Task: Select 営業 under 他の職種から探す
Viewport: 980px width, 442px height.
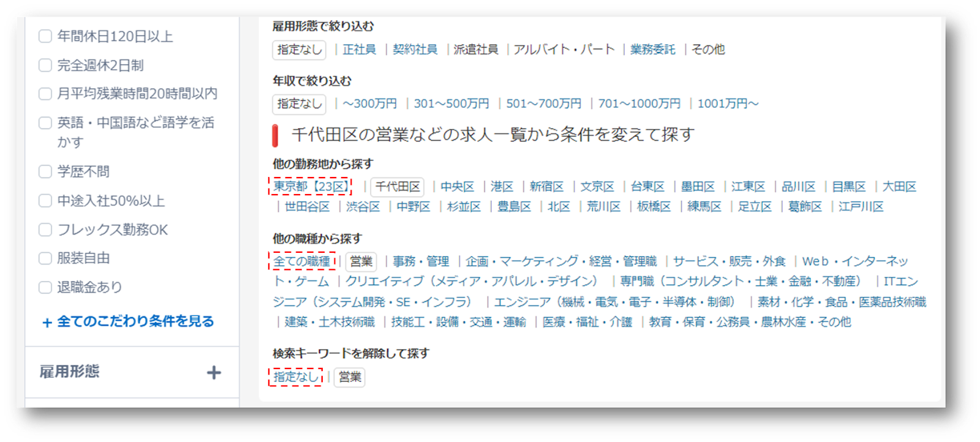Action: tap(361, 261)
